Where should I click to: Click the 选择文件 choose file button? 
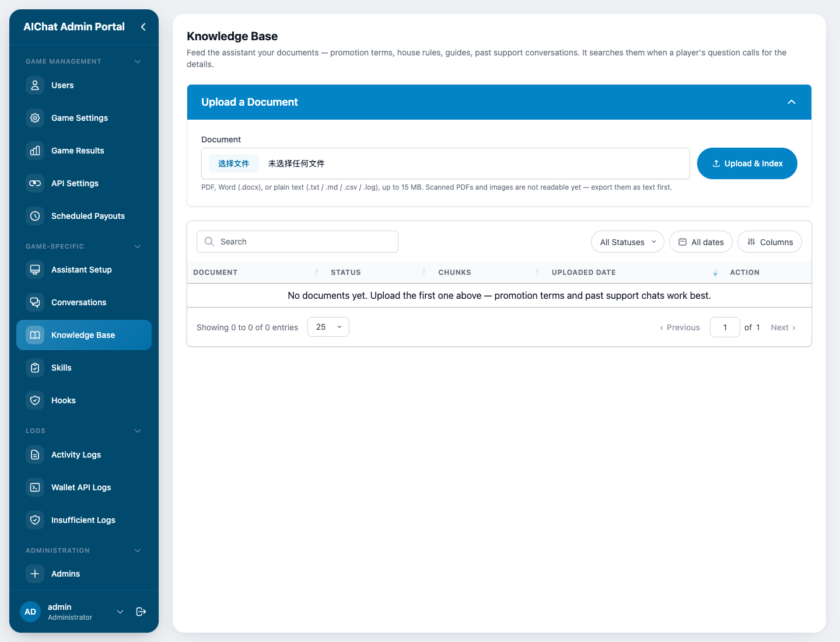tap(234, 163)
